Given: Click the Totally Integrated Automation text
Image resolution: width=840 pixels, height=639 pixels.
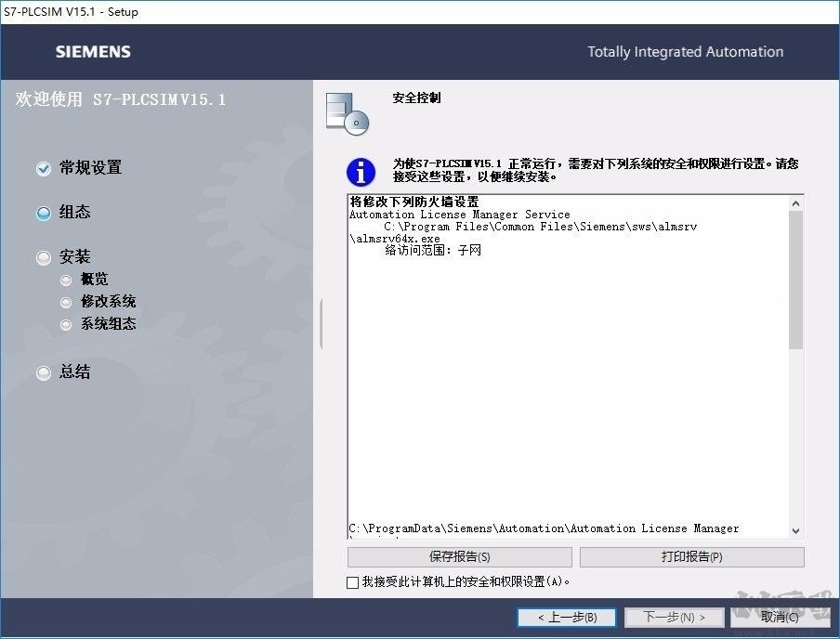Looking at the screenshot, I should click(685, 51).
